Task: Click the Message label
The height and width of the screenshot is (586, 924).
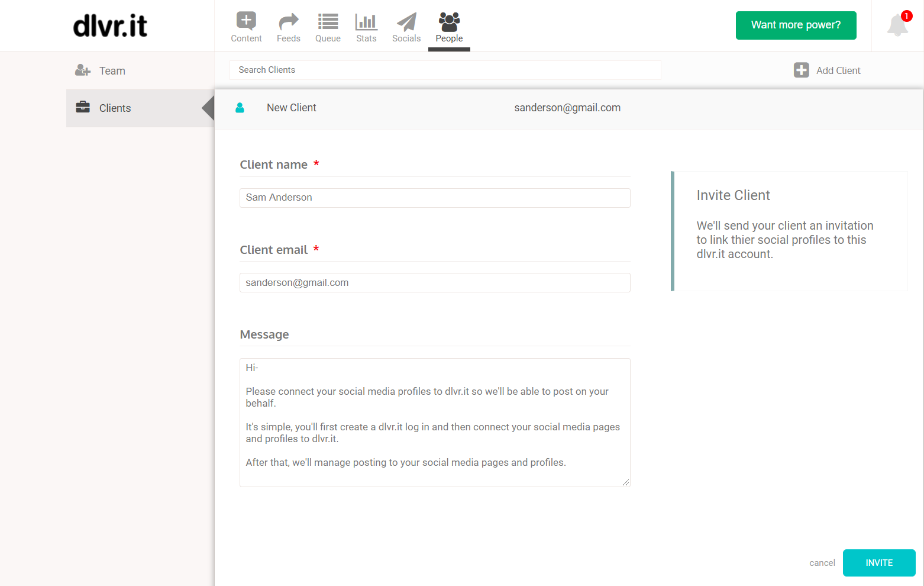Action: tap(264, 334)
